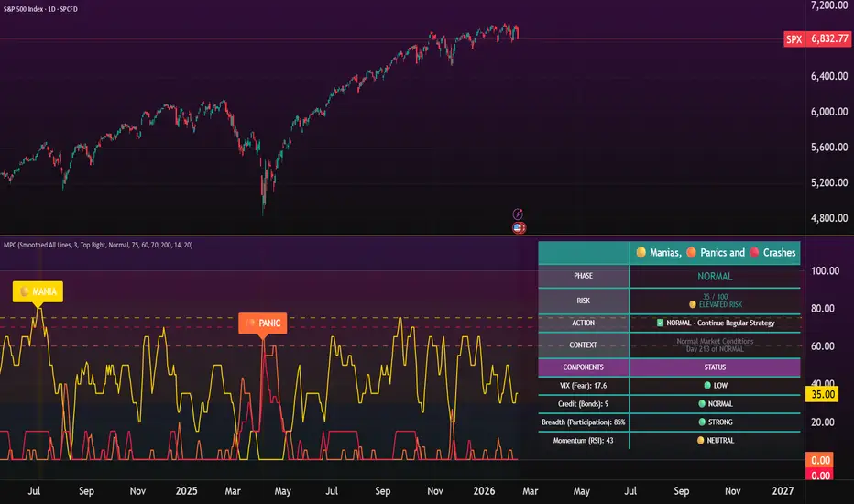Image resolution: width=854 pixels, height=504 pixels.
Task: Click the Momentum (RSI): 43 cell
Action: pos(583,440)
